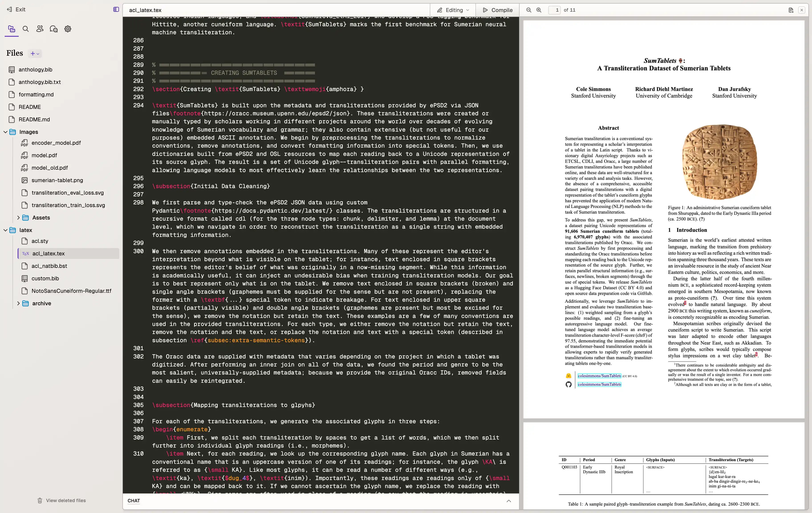Close the PDF preview pane
This screenshot has width=812, height=513.
click(802, 10)
